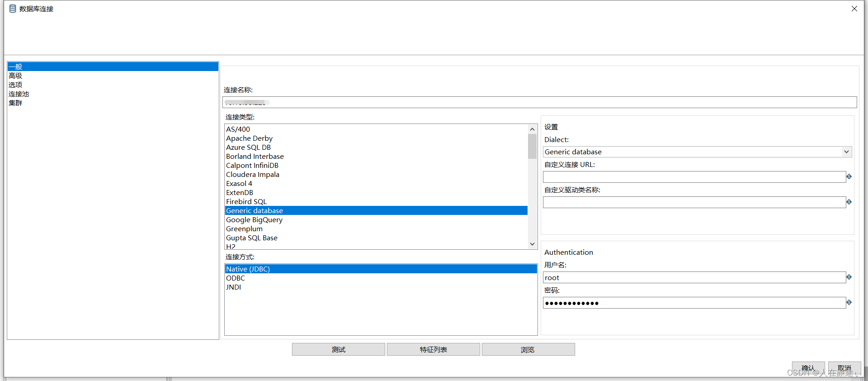Click the connection type list scrollbar thumb

(532, 147)
